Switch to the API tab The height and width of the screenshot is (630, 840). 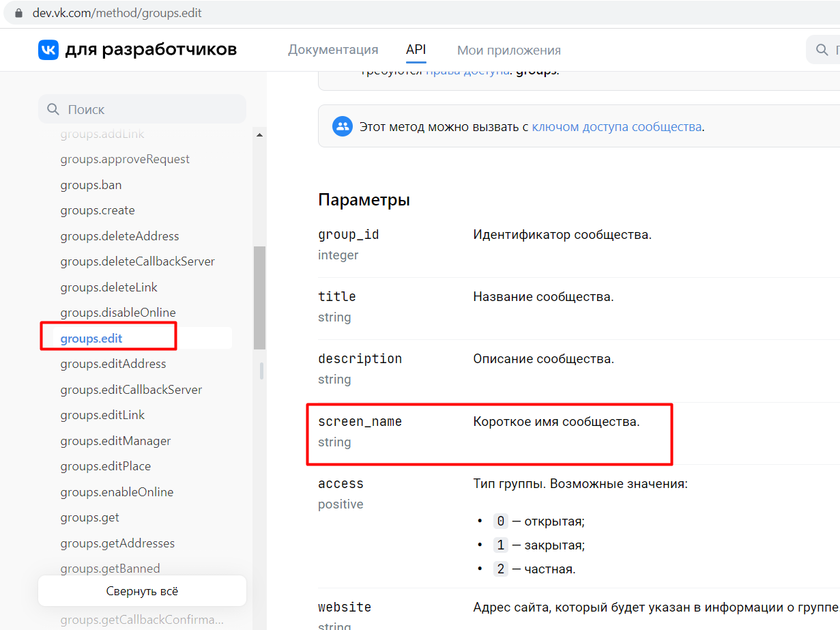pos(416,50)
